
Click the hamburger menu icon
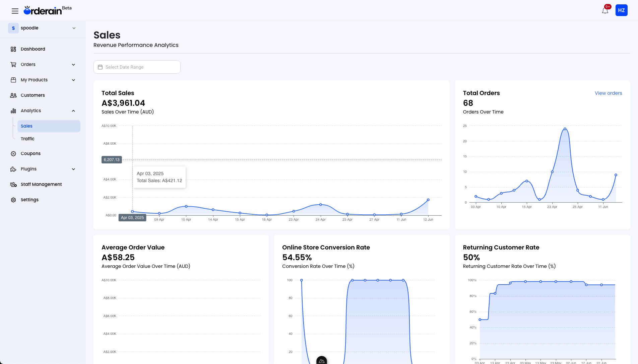pos(15,11)
